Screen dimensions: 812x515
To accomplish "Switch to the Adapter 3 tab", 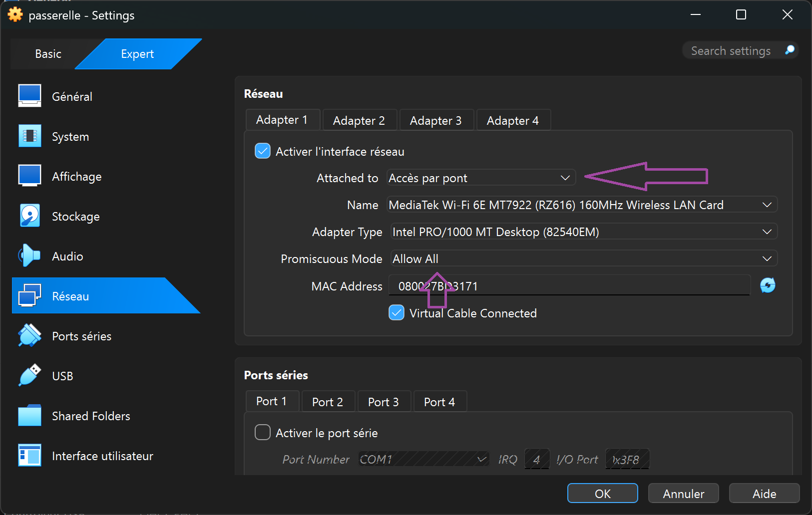I will click(436, 120).
